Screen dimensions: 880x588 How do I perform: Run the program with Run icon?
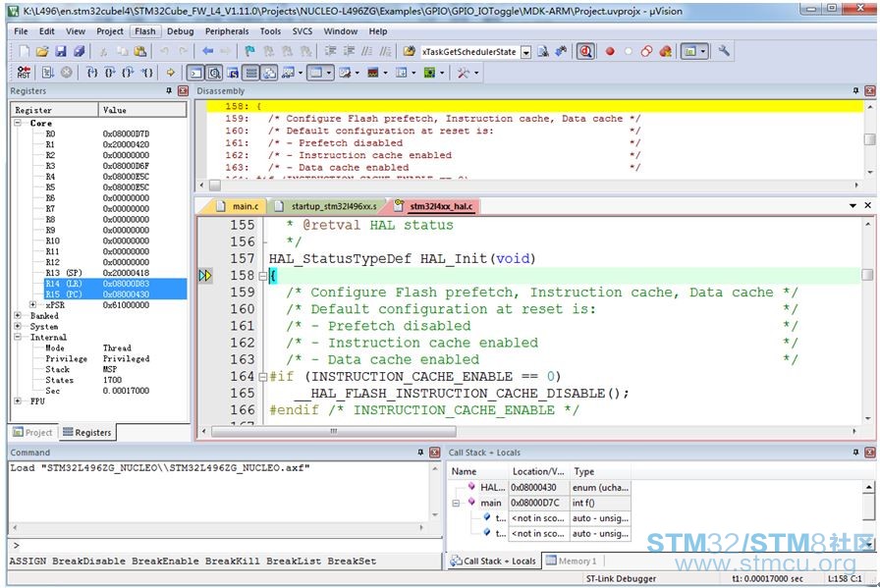(48, 73)
